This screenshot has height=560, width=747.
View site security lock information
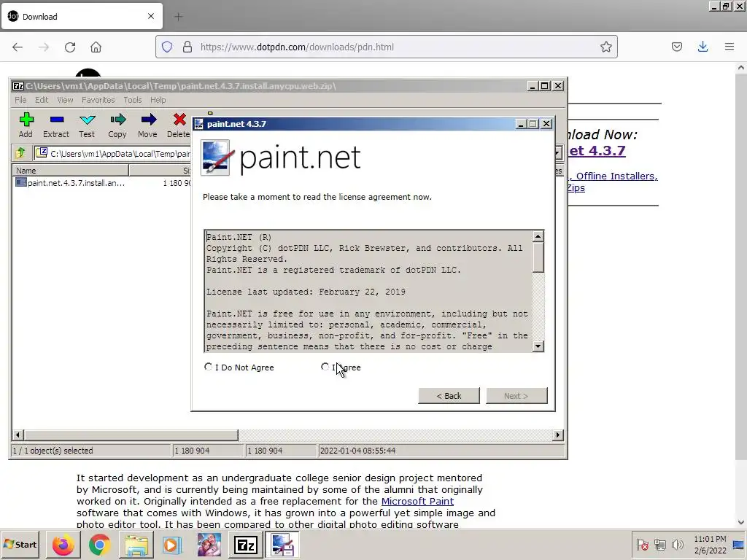point(187,47)
